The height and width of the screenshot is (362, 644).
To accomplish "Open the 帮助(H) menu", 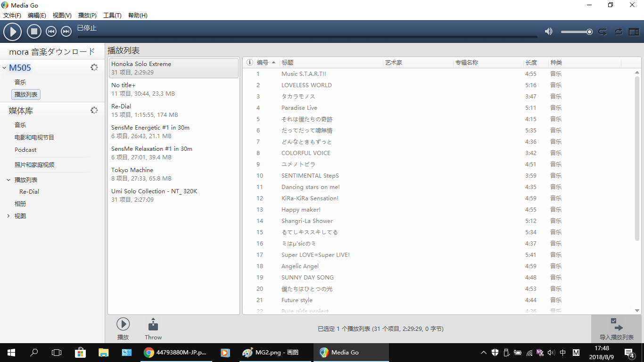I will coord(138,15).
